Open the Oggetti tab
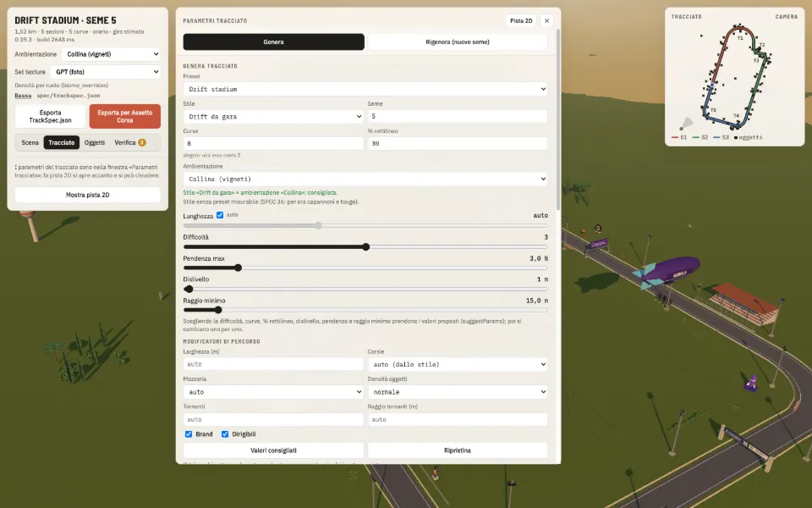The width and height of the screenshot is (812, 508). tap(94, 142)
